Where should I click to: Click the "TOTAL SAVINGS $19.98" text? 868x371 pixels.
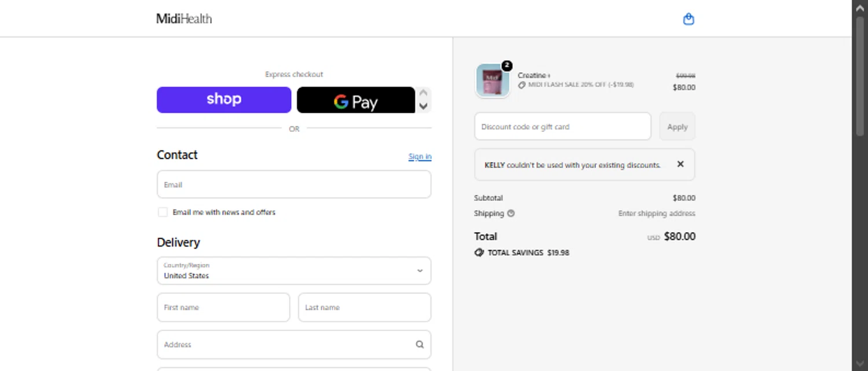tap(528, 253)
